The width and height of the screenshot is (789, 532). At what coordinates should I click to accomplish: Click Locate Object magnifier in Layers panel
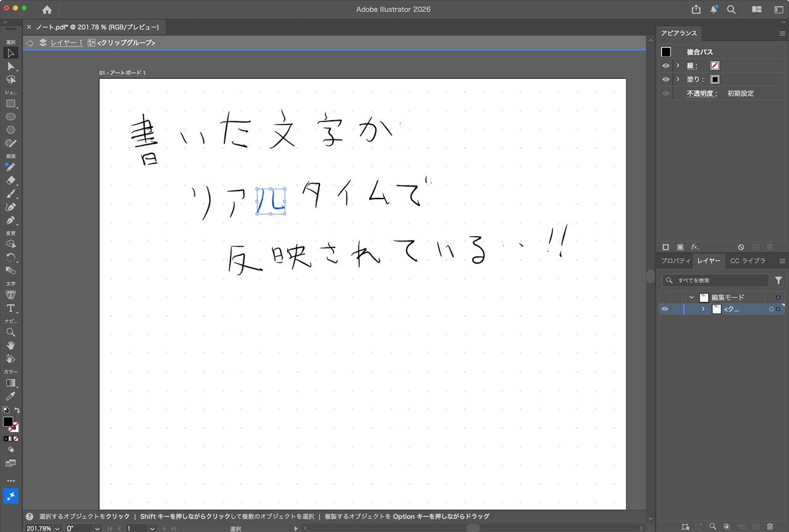coord(713,526)
